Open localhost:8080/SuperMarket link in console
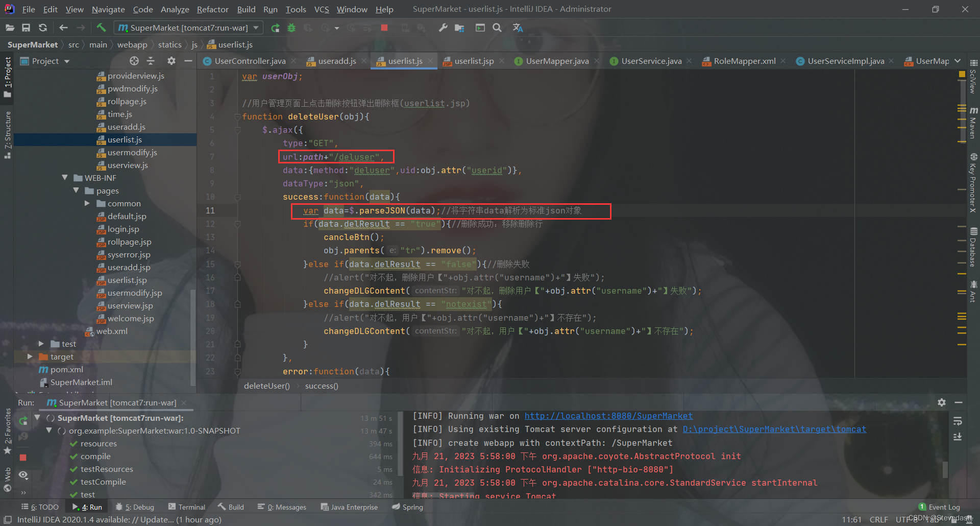Image resolution: width=980 pixels, height=526 pixels. coord(608,416)
